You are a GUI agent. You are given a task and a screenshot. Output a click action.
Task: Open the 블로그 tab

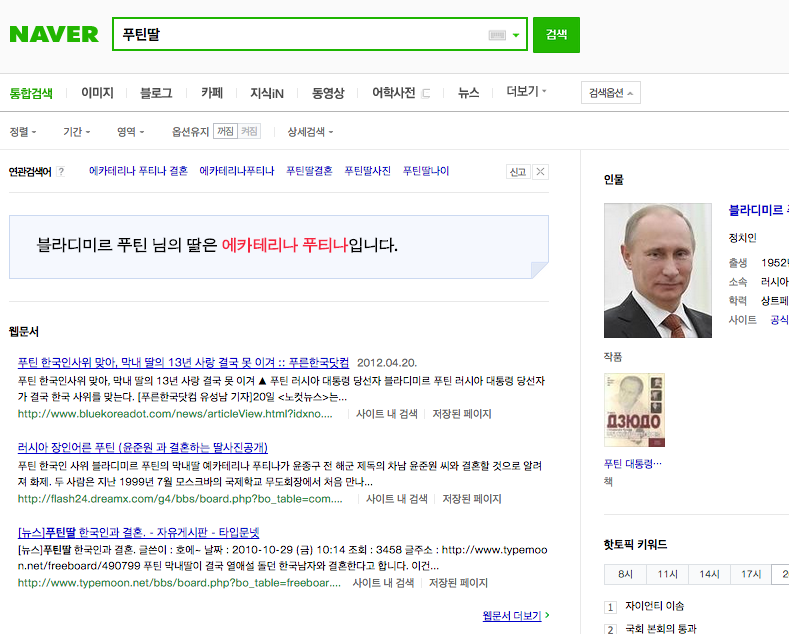click(156, 93)
